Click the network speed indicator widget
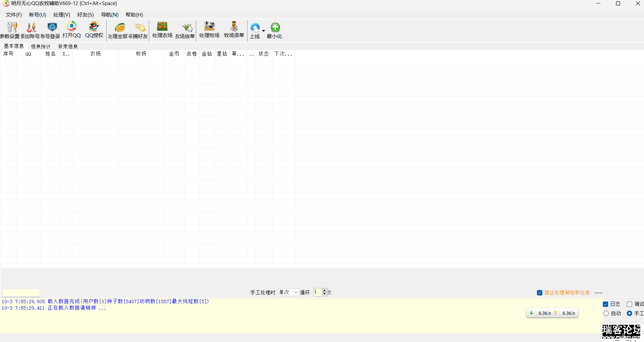Screen dimensions: 644x342 click(552, 313)
